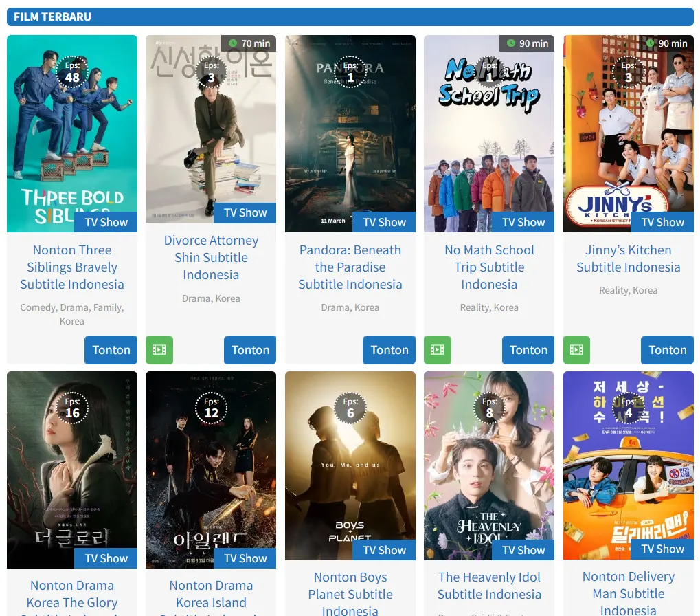Click the Eps 3 badge on Divorce Attorney Shin poster
The image size is (700, 616).
click(211, 72)
